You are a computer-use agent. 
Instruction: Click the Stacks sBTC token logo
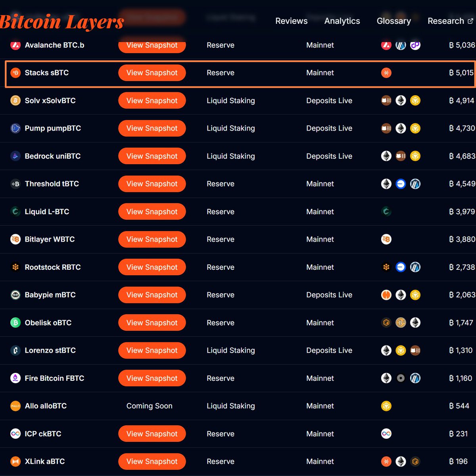[15, 73]
